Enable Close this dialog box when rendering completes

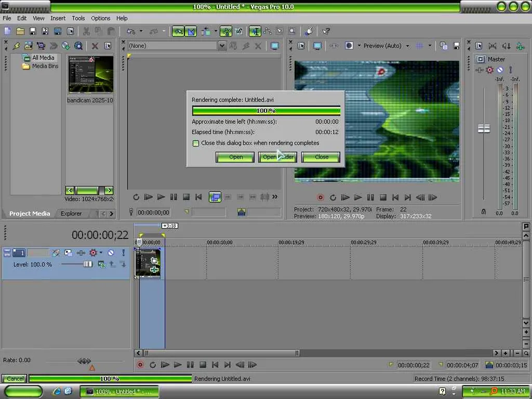[x=196, y=143]
